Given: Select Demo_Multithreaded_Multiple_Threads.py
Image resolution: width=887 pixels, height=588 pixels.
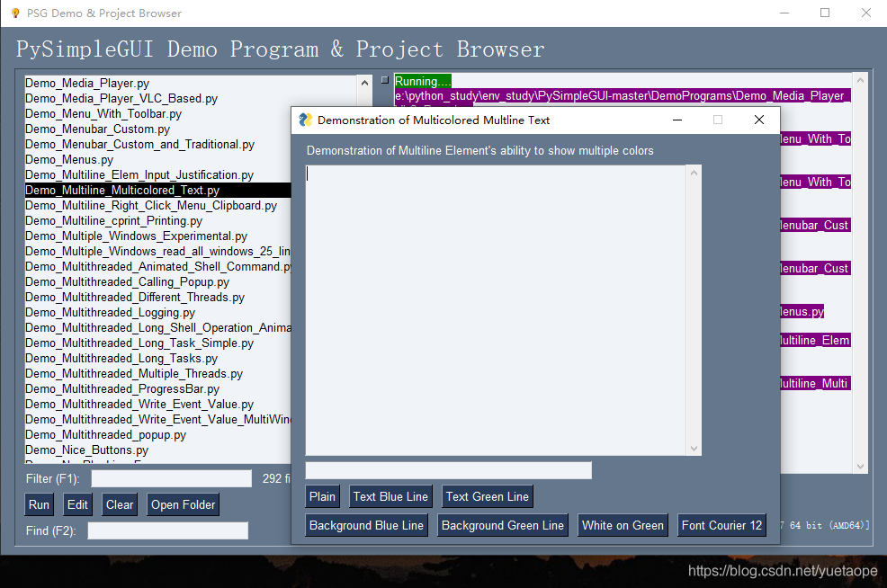Looking at the screenshot, I should [133, 373].
